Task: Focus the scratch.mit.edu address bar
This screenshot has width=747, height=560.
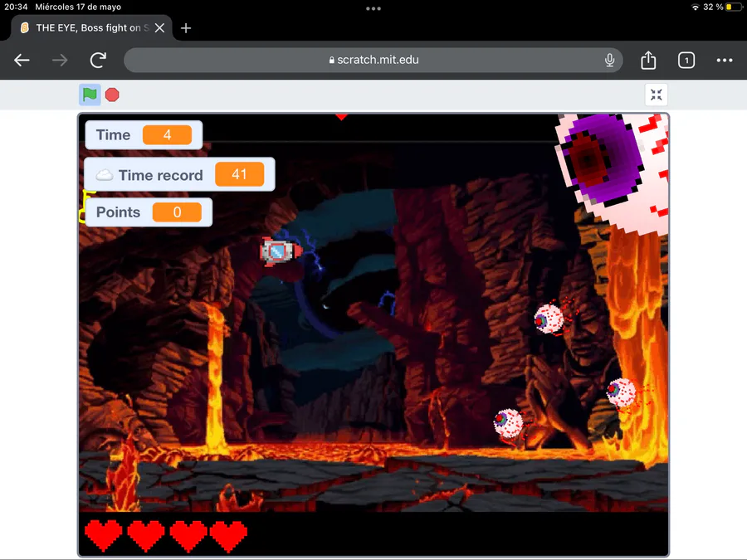Action: tap(373, 60)
